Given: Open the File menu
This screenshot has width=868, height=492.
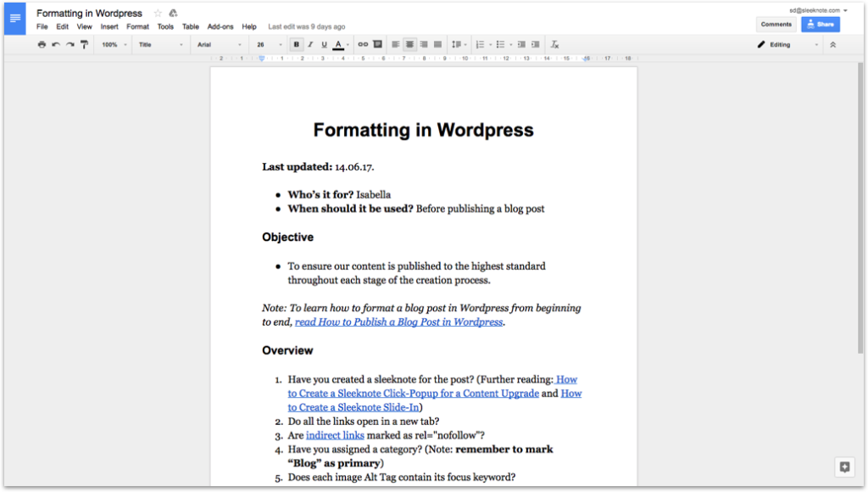Looking at the screenshot, I should coord(42,26).
